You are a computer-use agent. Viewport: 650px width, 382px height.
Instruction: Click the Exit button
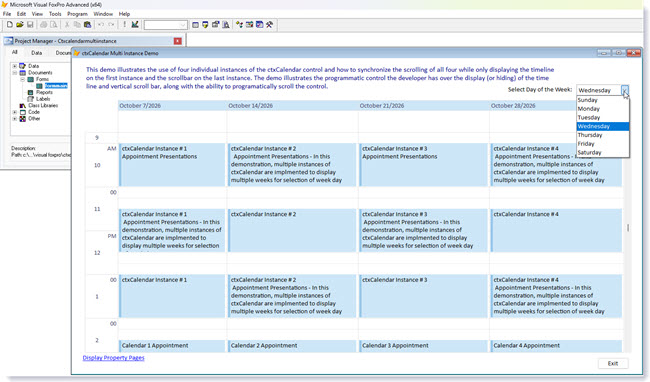click(x=613, y=363)
